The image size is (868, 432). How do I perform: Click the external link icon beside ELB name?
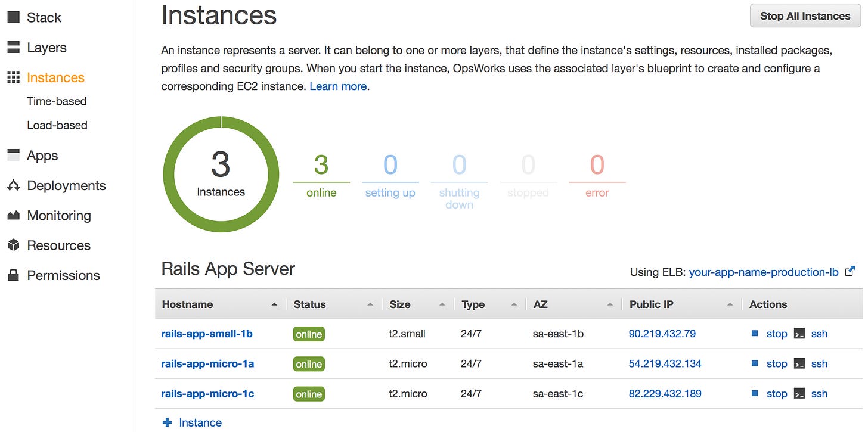click(x=851, y=271)
